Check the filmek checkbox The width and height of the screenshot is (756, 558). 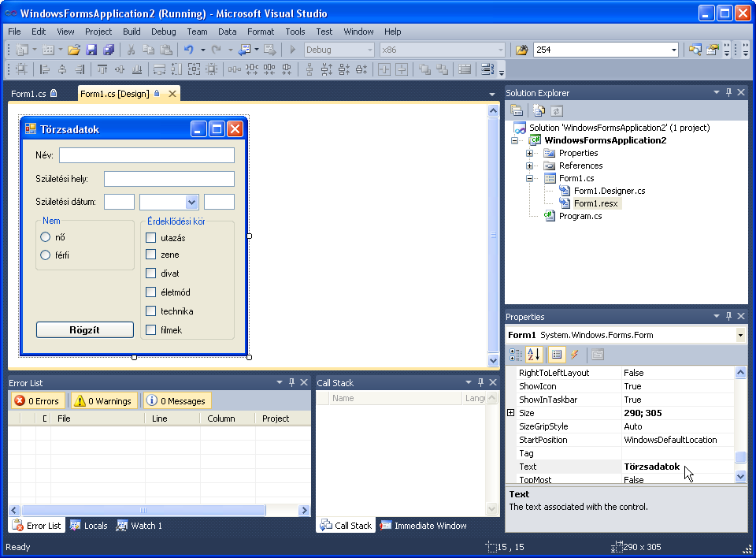pyautogui.click(x=151, y=329)
